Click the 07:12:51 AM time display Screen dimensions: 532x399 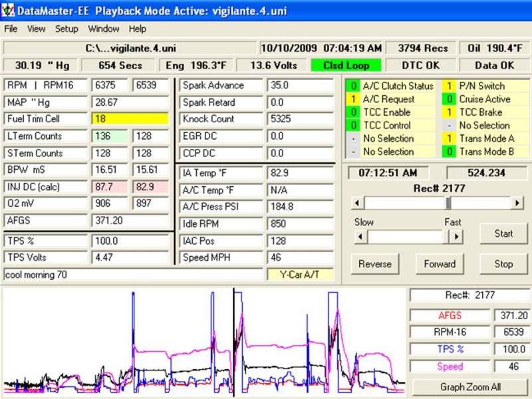point(388,173)
